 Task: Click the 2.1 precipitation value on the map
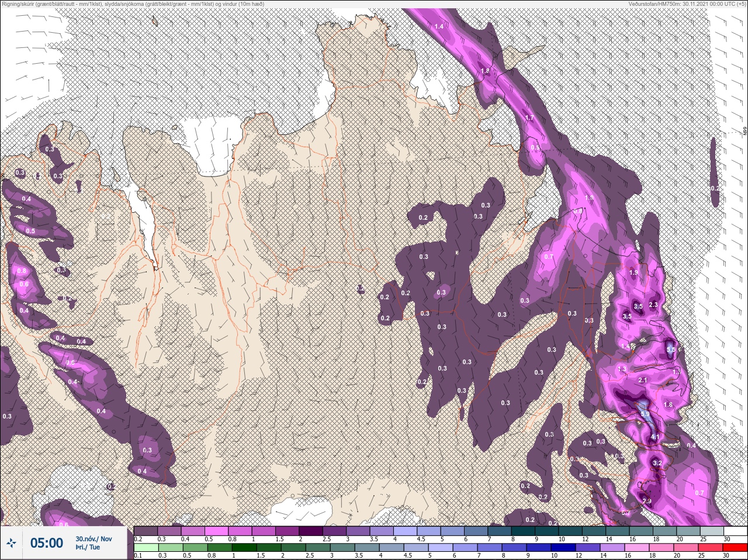point(643,380)
